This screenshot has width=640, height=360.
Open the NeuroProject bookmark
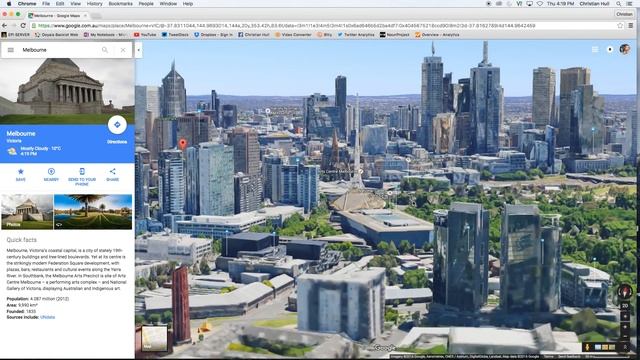(395, 35)
